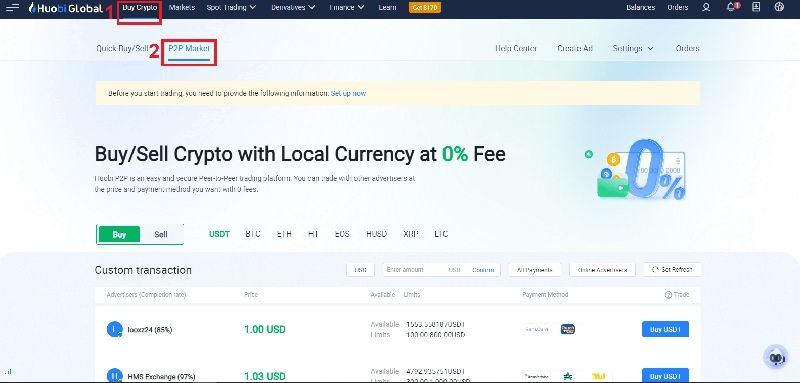Image resolution: width=800 pixels, height=383 pixels.
Task: Switch to Buy mode
Action: tap(119, 235)
